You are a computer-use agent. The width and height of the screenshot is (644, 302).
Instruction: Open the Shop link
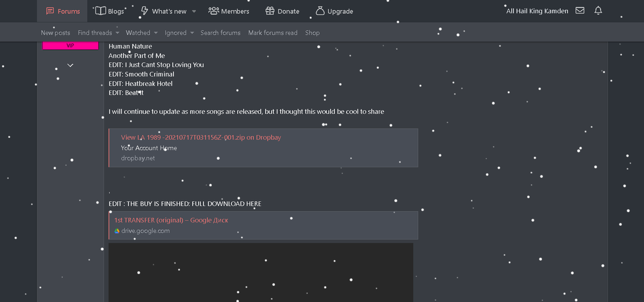tap(312, 33)
